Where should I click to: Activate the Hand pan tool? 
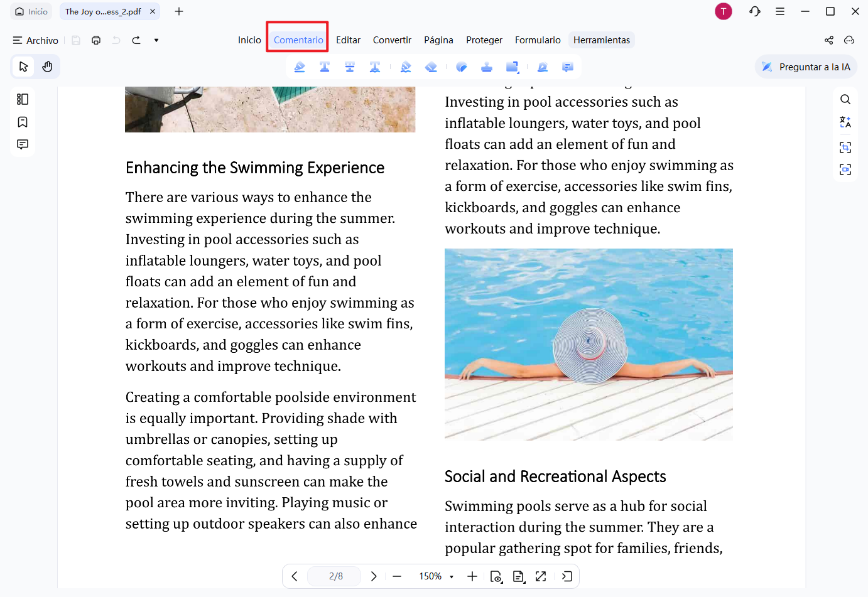47,67
